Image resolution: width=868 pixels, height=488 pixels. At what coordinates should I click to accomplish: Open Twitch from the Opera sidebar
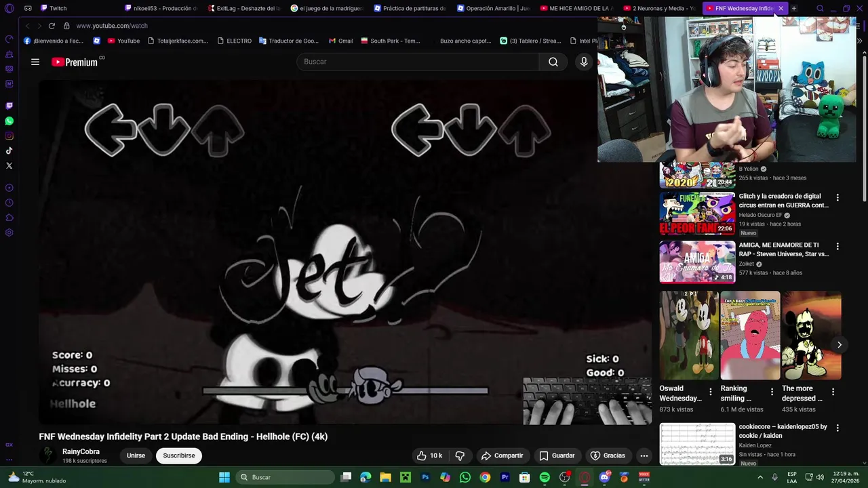tap(9, 106)
